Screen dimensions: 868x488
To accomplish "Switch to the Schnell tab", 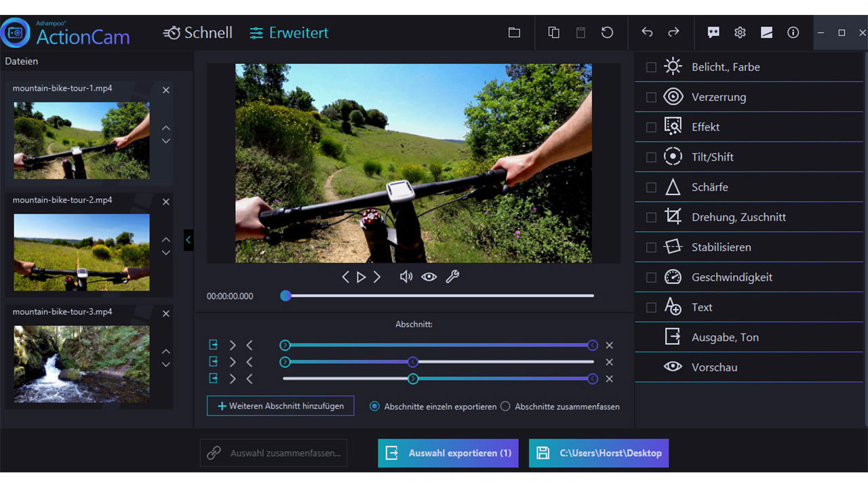I will (198, 33).
